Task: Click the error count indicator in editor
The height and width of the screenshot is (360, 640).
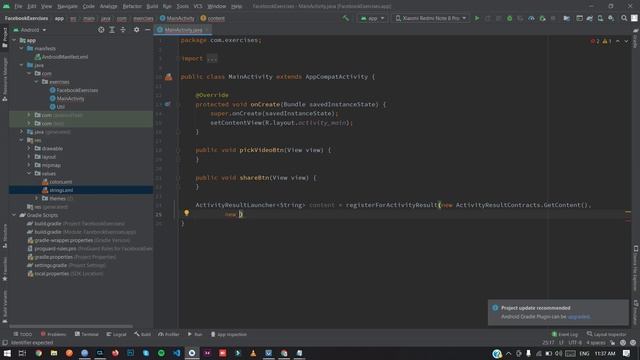Action: [595, 41]
